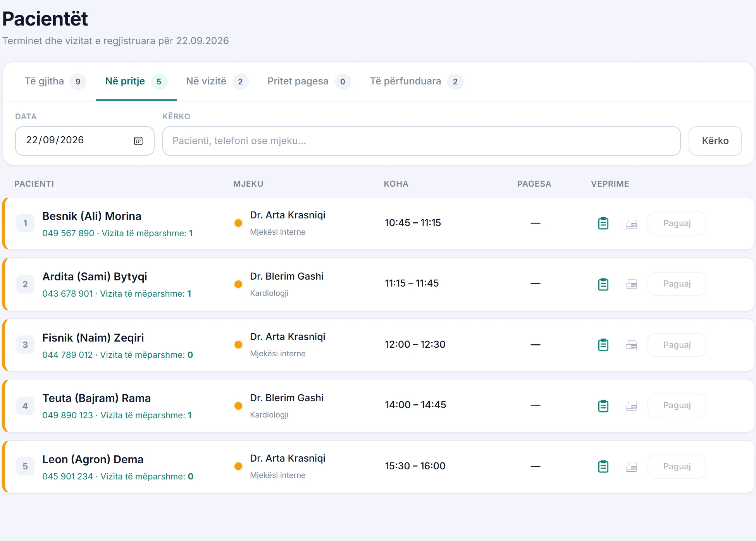The height and width of the screenshot is (541, 756).
Task: Show the Të përfunduara tab
Action: (417, 81)
